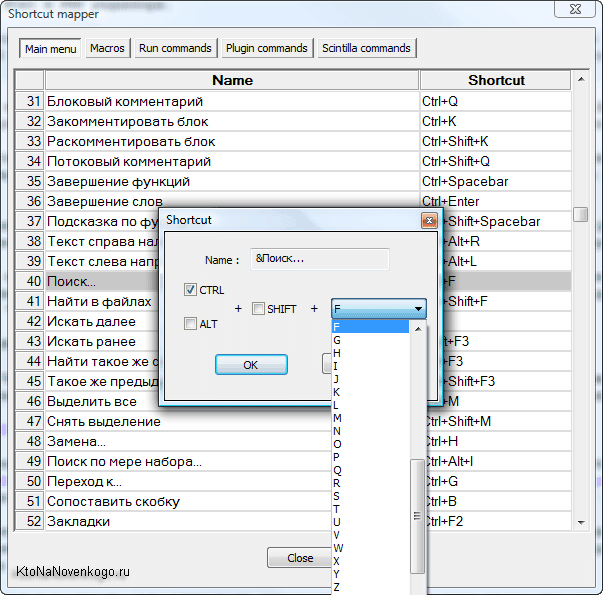Enable the SHIFT checkbox

tap(258, 308)
